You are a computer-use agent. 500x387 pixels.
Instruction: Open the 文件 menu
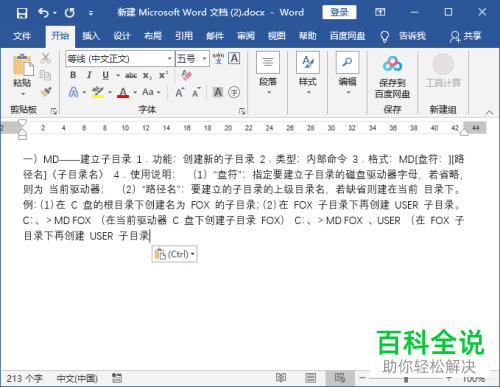[x=22, y=36]
